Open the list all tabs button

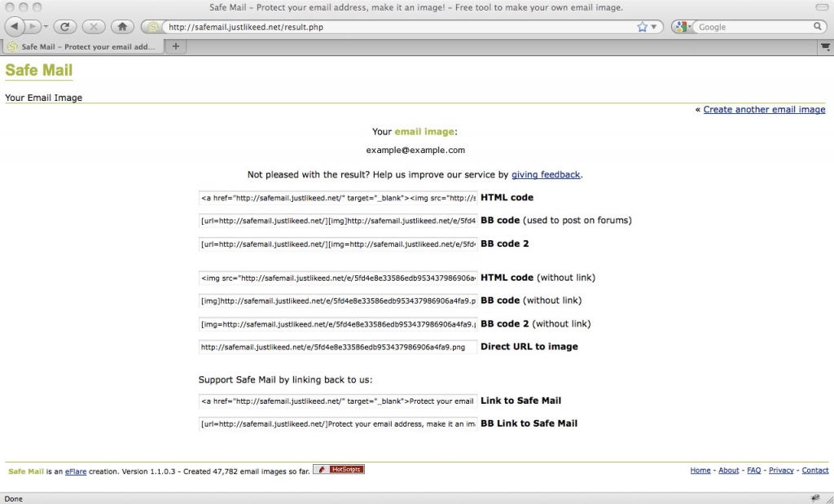tap(825, 46)
